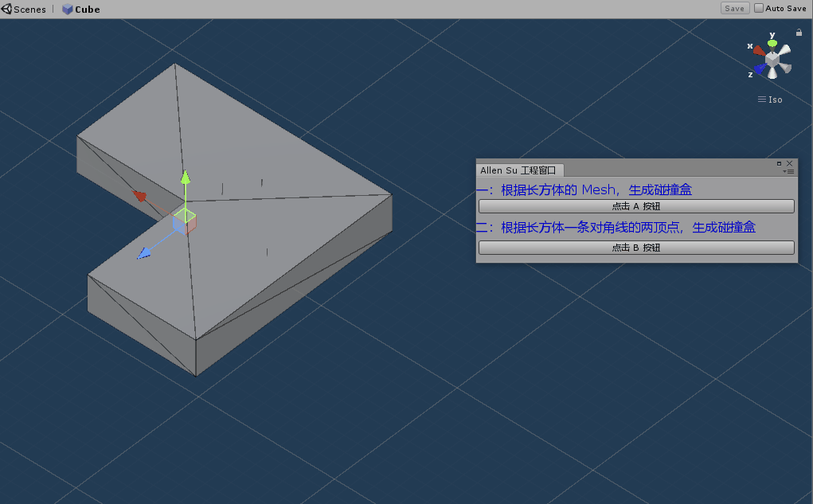Click the 点击 B 按钮 button

tap(636, 248)
